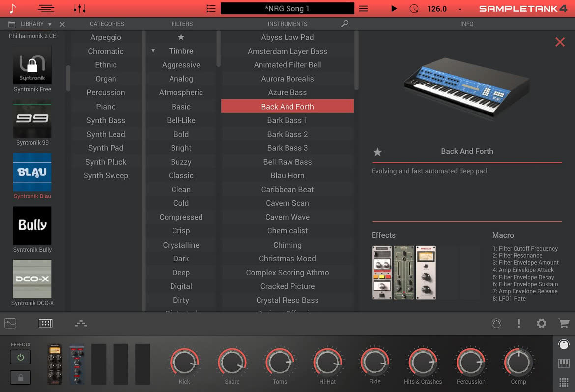
Task: Select the Back And Forth instrument
Action: click(x=287, y=106)
